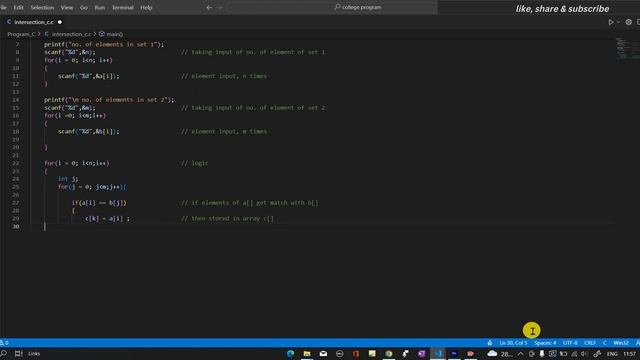Open the Terminal menu
Image resolution: width=640 pixels, height=360 pixels.
tap(122, 7)
